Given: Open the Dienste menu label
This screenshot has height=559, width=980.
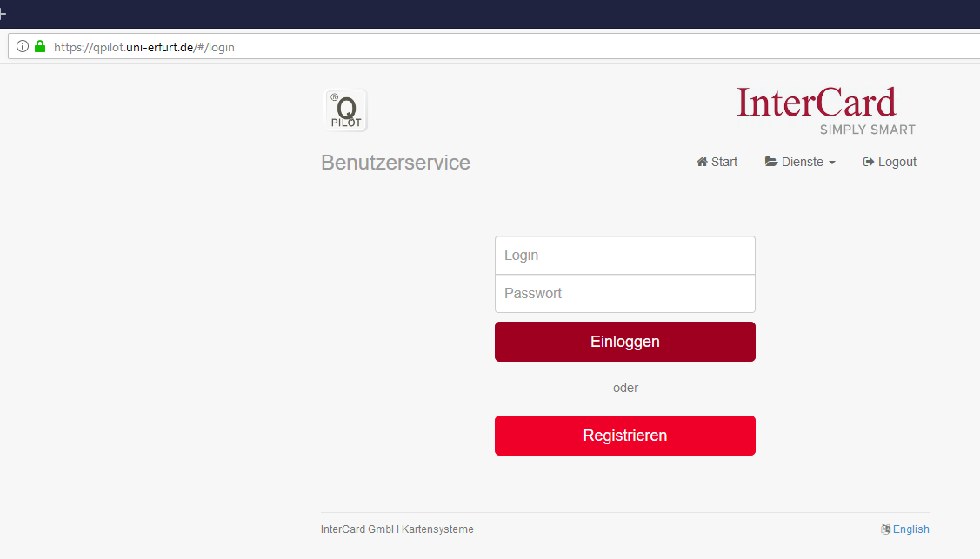Looking at the screenshot, I should tap(802, 163).
